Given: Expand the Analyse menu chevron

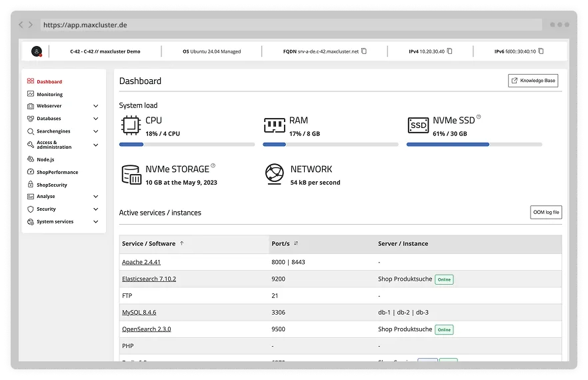Looking at the screenshot, I should (95, 196).
